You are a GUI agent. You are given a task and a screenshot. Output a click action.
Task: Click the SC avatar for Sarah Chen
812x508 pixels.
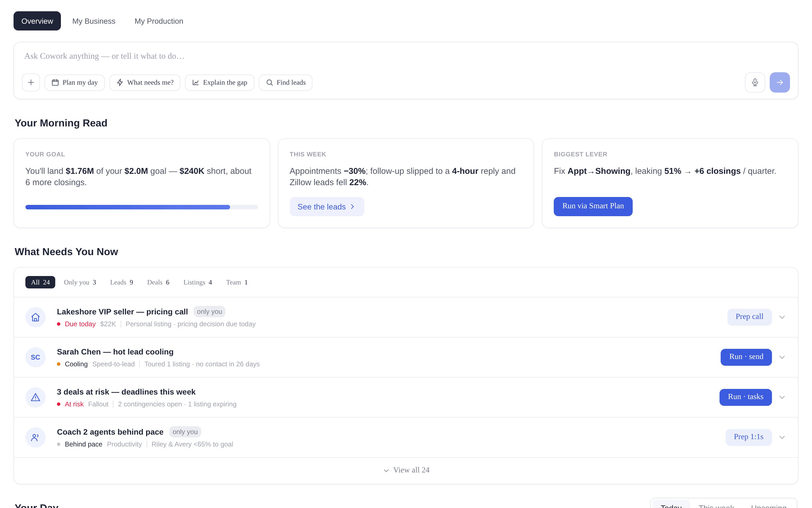click(x=36, y=357)
